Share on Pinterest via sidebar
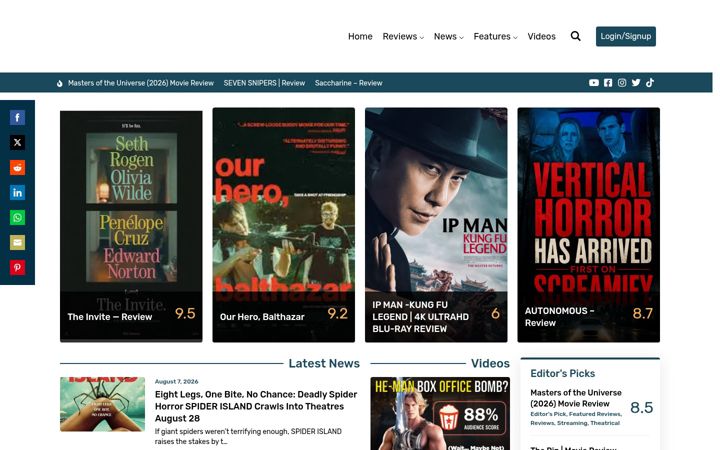The image size is (720, 450). click(x=17, y=268)
